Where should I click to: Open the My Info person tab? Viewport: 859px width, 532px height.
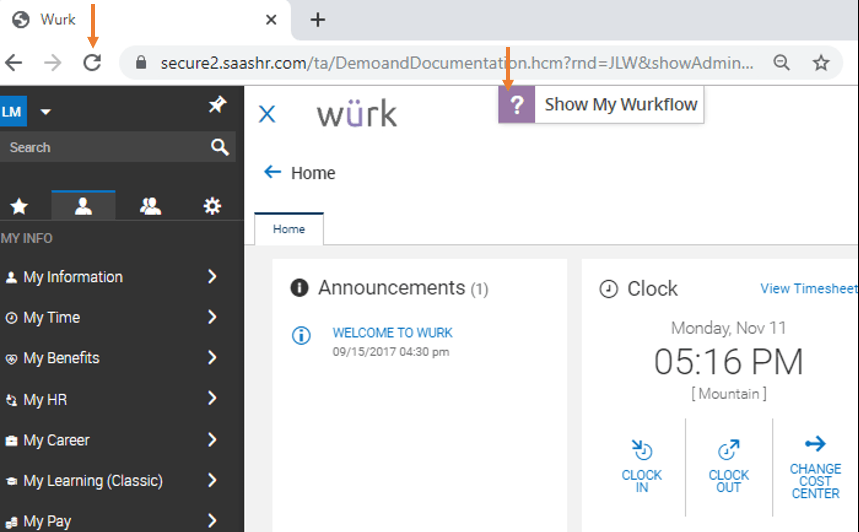(x=83, y=206)
